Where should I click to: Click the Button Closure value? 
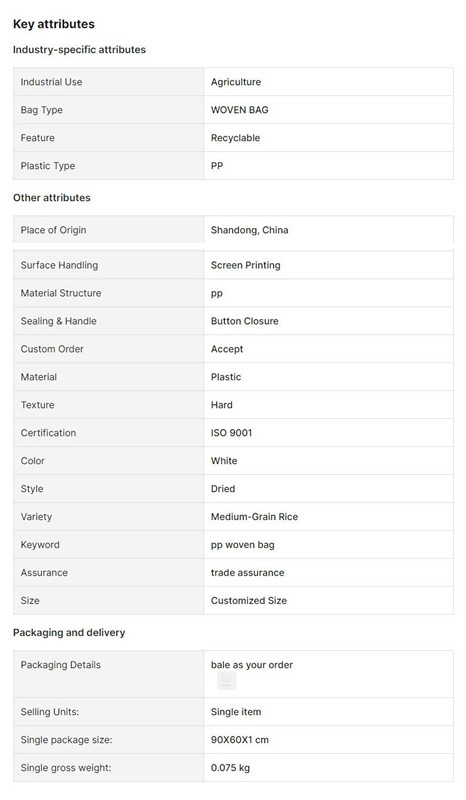tap(244, 321)
